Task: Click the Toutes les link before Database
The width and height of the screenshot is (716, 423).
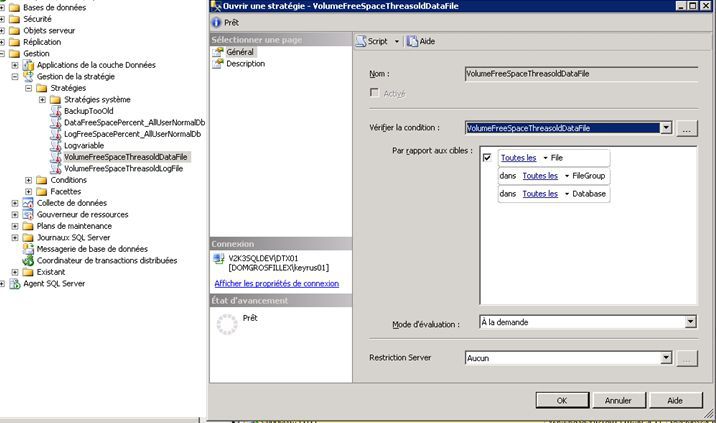Action: [540, 194]
